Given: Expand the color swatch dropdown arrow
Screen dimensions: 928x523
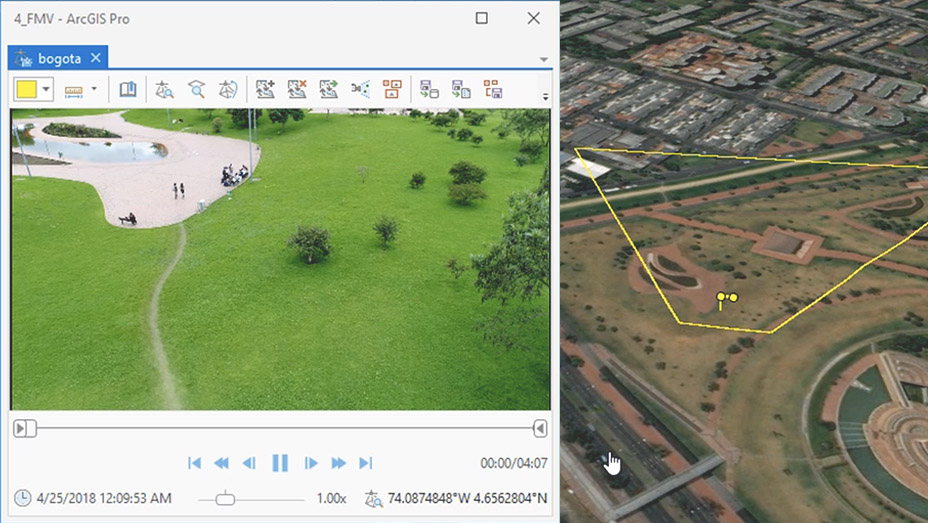Looking at the screenshot, I should coord(46,90).
